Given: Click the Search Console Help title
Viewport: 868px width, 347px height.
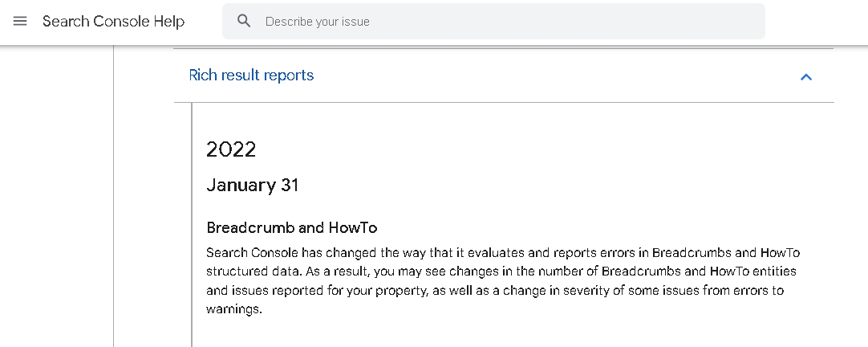Looking at the screenshot, I should pos(113,22).
